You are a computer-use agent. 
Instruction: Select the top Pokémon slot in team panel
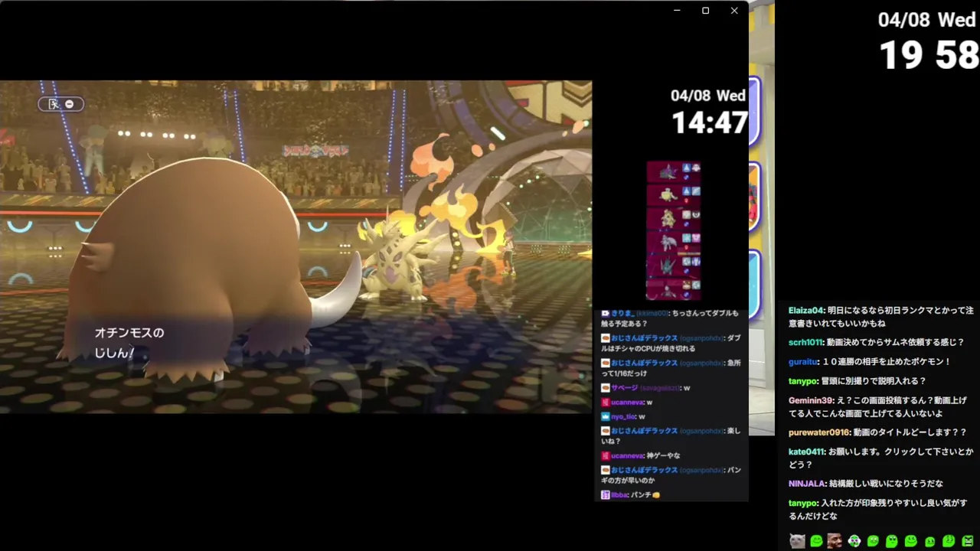tap(674, 171)
